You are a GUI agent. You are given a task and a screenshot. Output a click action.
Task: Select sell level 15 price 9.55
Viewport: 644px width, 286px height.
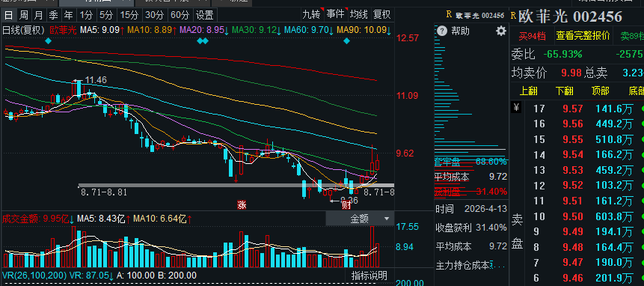(573, 140)
